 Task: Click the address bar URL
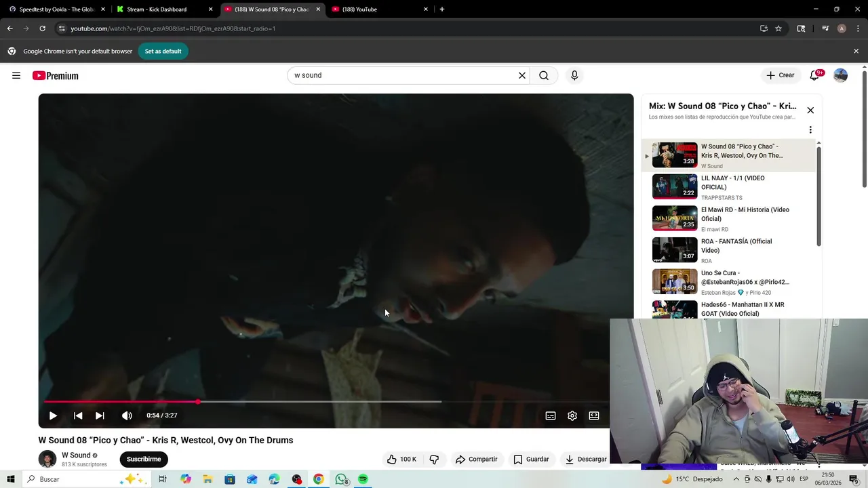pos(173,28)
